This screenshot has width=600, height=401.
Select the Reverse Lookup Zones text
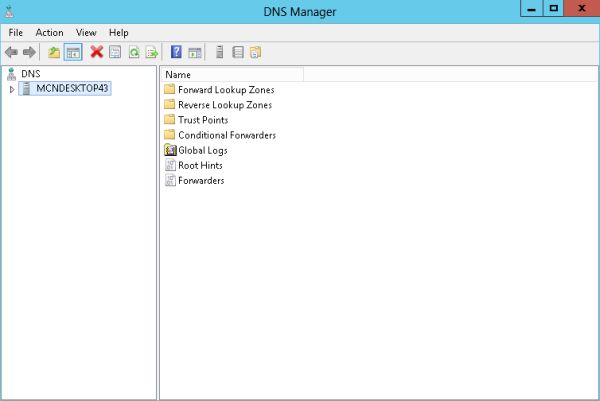point(225,105)
